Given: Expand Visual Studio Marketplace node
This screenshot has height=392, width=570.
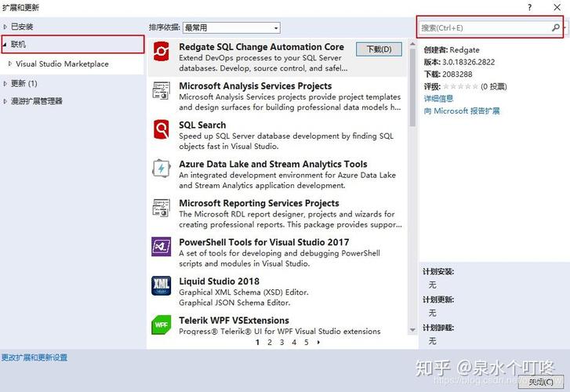Looking at the screenshot, I should coord(10,64).
